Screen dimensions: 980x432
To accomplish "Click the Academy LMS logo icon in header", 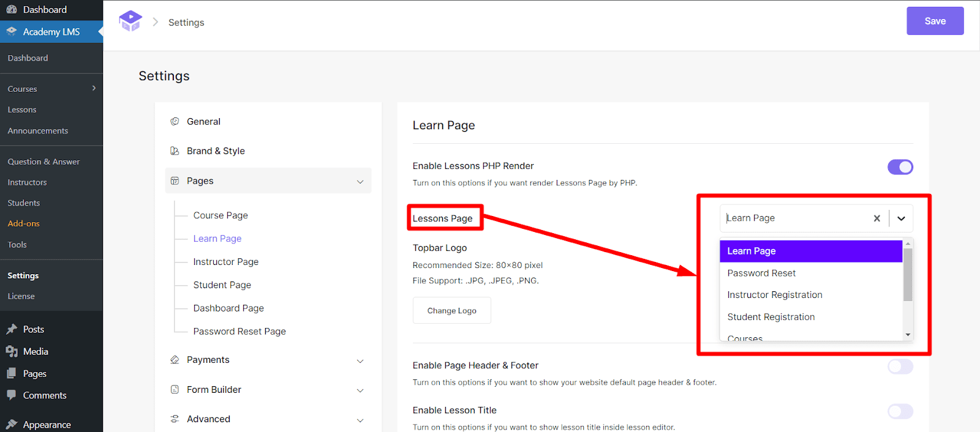I will 130,21.
